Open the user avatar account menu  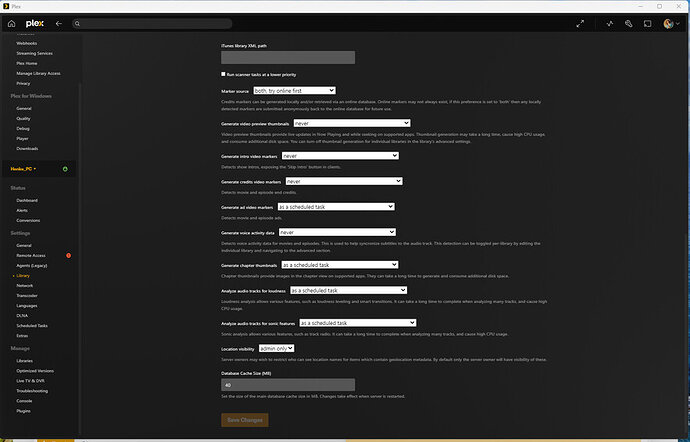[x=671, y=24]
